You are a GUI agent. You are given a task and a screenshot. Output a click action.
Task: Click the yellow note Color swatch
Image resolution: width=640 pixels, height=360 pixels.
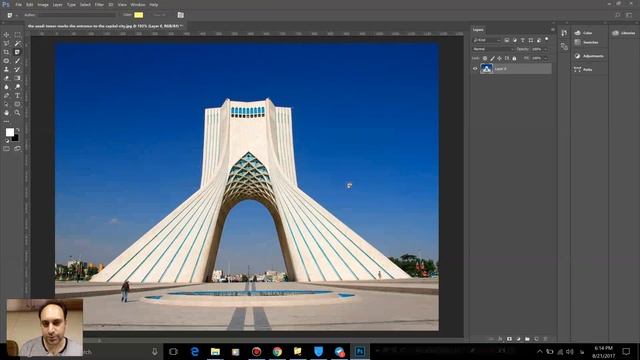point(139,15)
